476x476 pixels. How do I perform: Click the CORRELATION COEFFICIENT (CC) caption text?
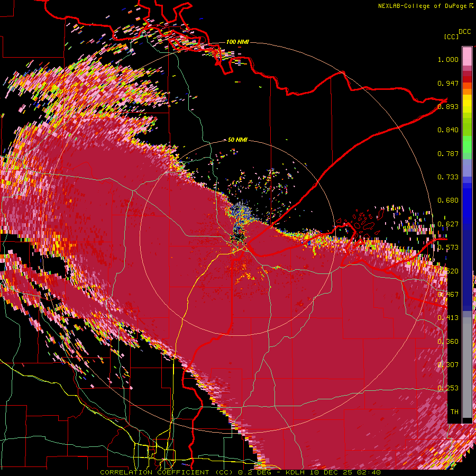pos(167,472)
